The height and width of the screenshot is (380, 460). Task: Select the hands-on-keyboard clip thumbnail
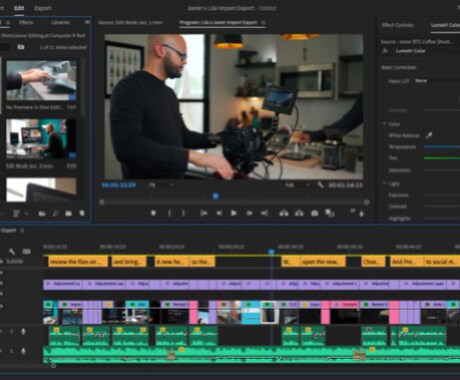41,80
